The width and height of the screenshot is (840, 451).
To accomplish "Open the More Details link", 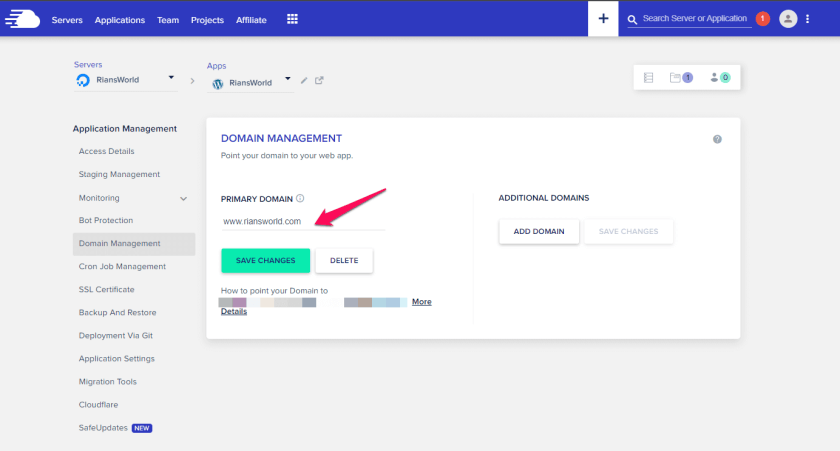I will point(422,302).
